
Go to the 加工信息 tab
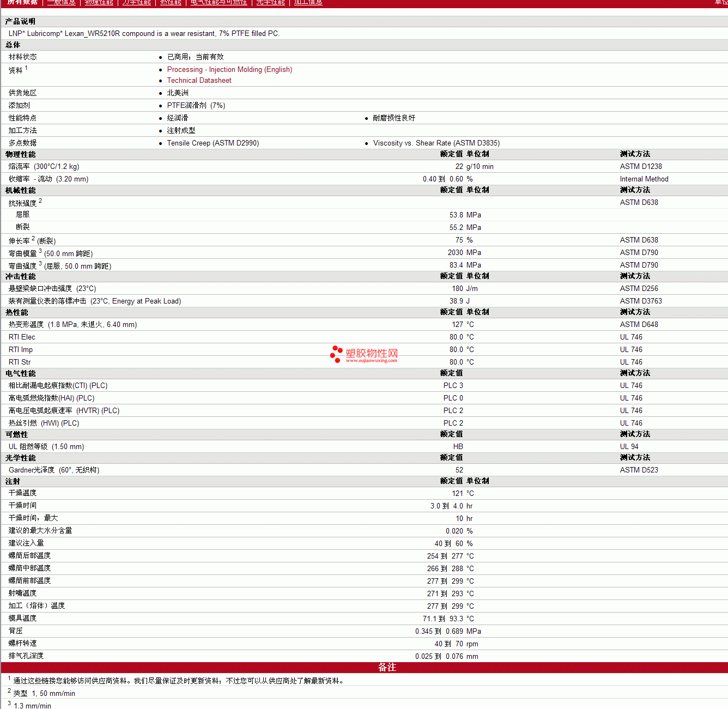pos(308,2)
